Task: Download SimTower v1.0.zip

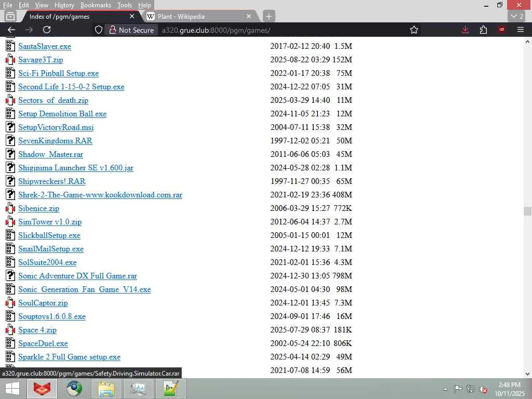Action: coord(50,222)
